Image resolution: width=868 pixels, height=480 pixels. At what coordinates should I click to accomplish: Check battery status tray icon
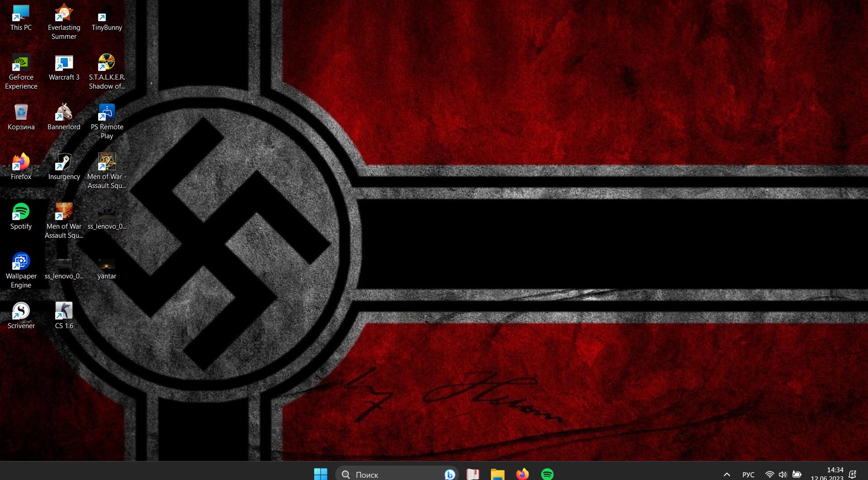(797, 475)
